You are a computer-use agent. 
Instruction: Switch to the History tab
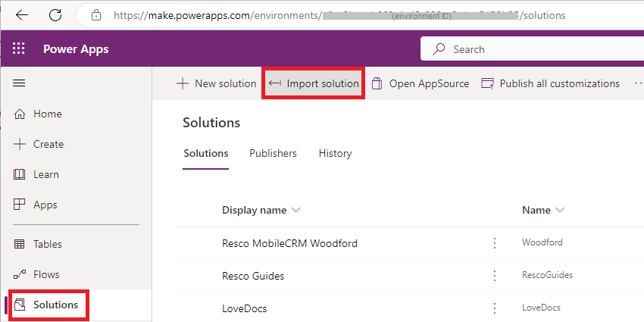[x=335, y=153]
